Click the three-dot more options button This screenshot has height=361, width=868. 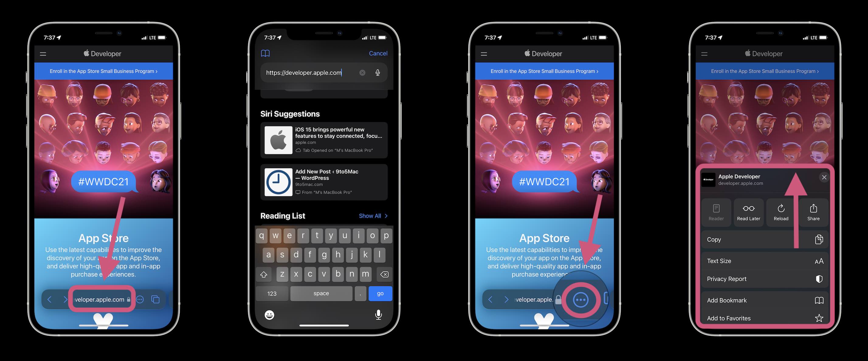point(580,299)
